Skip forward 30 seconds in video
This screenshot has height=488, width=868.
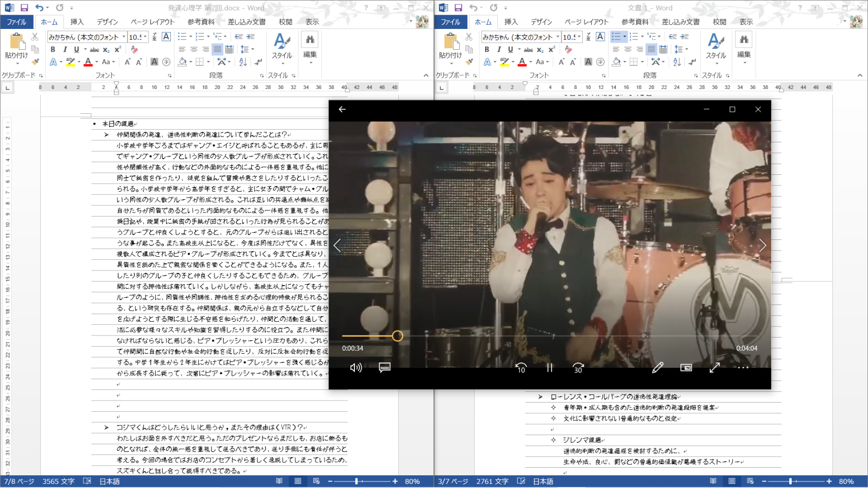point(578,368)
